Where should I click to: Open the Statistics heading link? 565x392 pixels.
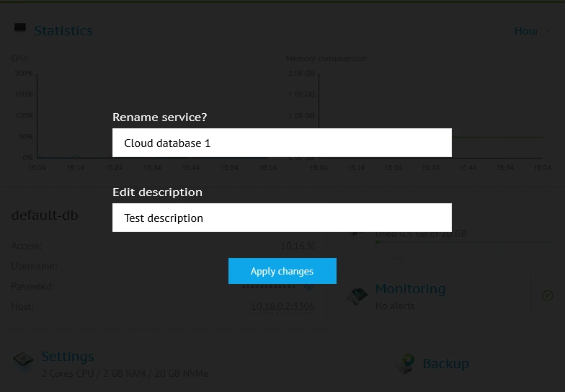(x=63, y=31)
